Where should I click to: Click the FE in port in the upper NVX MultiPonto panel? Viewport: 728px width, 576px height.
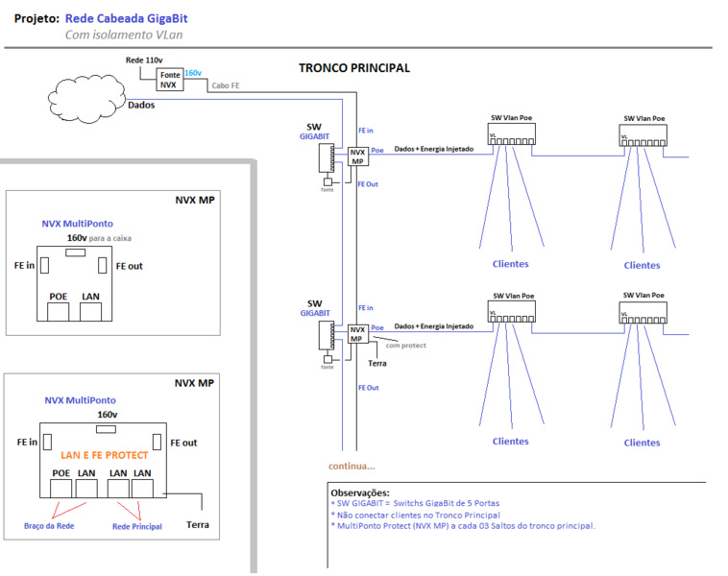click(x=44, y=266)
